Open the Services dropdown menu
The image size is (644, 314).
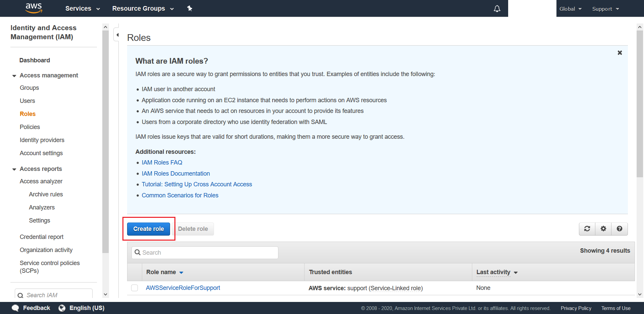click(83, 8)
